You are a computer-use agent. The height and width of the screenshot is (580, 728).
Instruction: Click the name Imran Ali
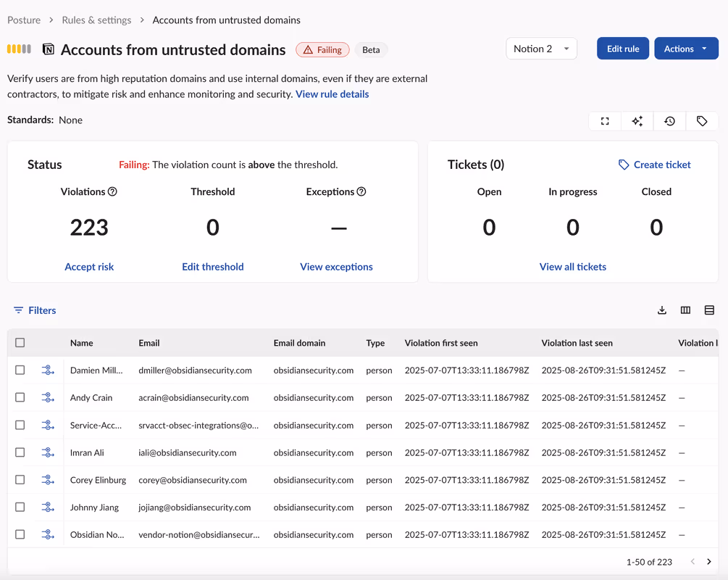[x=87, y=452]
